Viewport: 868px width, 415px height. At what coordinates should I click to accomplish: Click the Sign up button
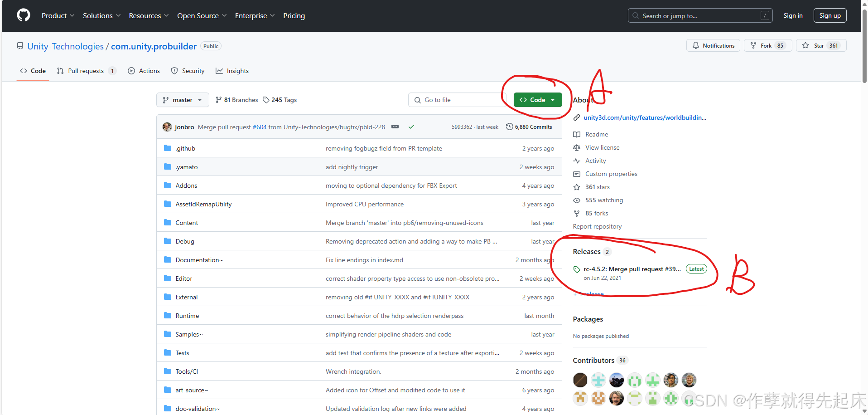[x=830, y=15]
